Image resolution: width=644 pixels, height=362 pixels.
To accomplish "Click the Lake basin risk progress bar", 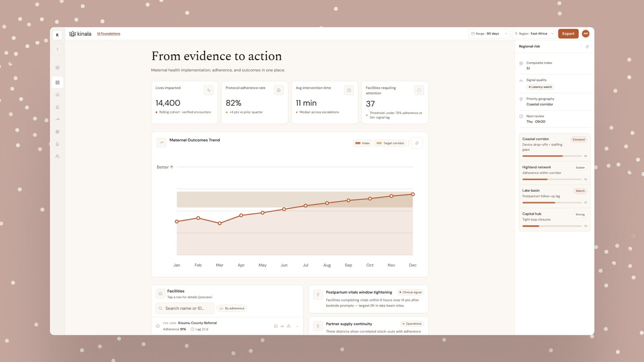I will (x=552, y=203).
